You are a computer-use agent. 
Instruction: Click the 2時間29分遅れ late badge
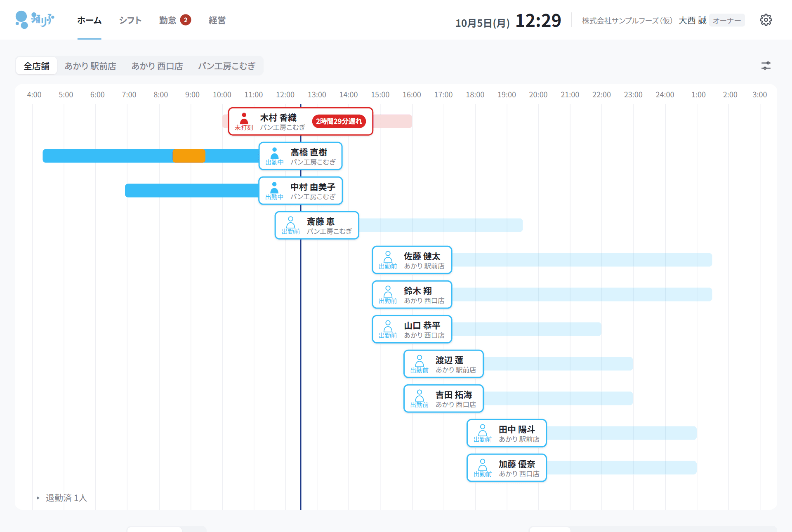click(x=339, y=121)
